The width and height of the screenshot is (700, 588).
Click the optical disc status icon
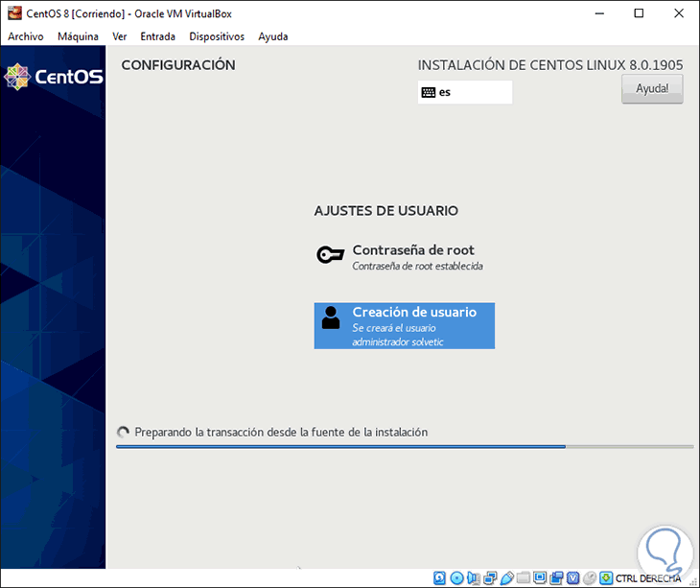tap(456, 578)
